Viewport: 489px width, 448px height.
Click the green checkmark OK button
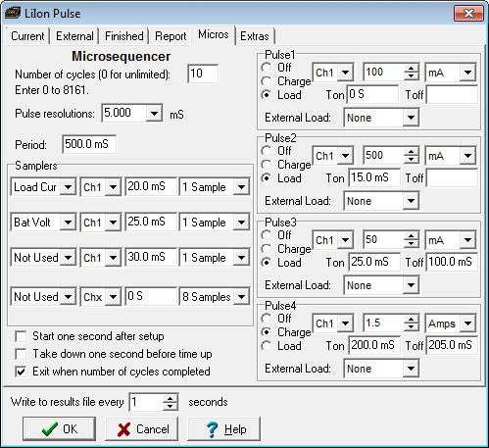click(x=59, y=428)
